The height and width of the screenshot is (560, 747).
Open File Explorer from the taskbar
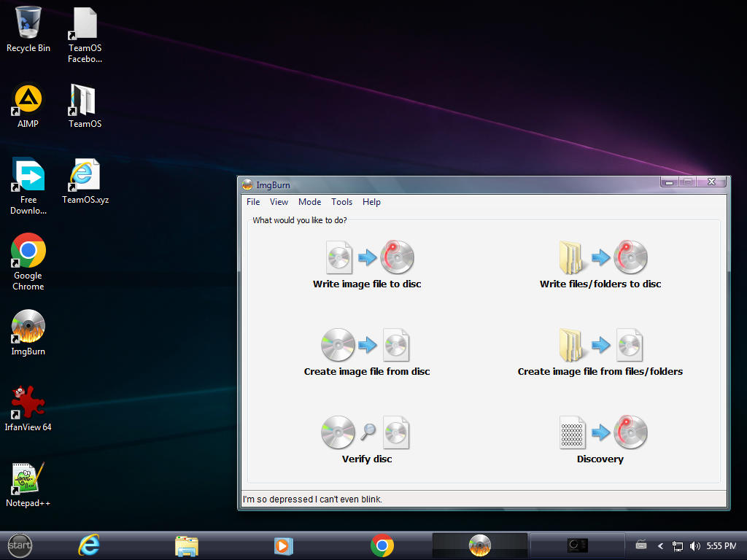[186, 545]
